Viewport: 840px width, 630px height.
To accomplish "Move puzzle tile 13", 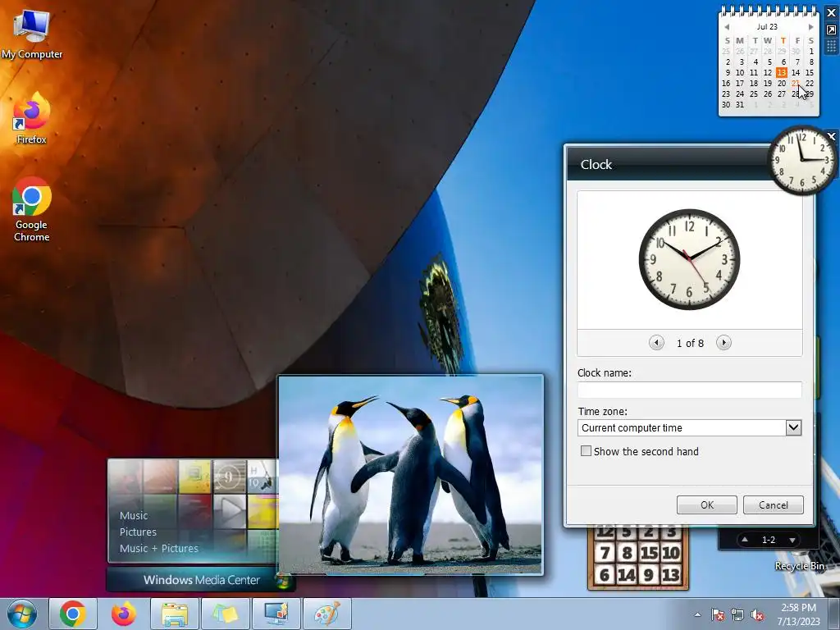I will point(671,575).
